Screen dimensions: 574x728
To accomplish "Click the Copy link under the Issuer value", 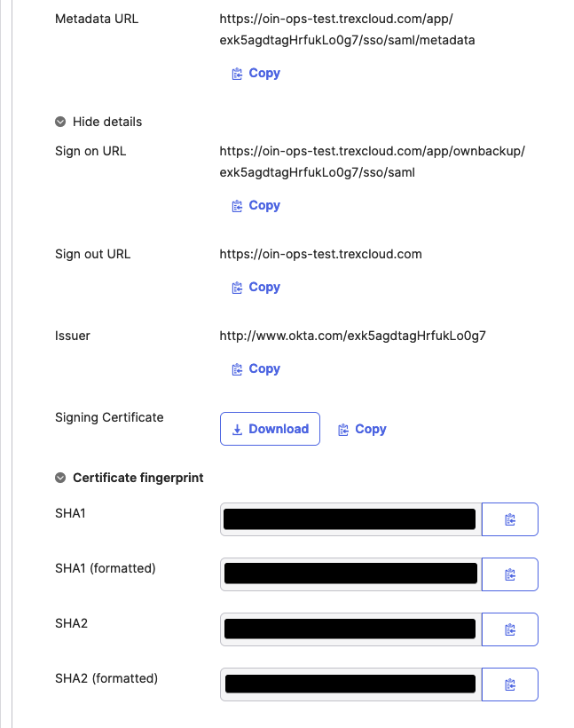I will (263, 368).
